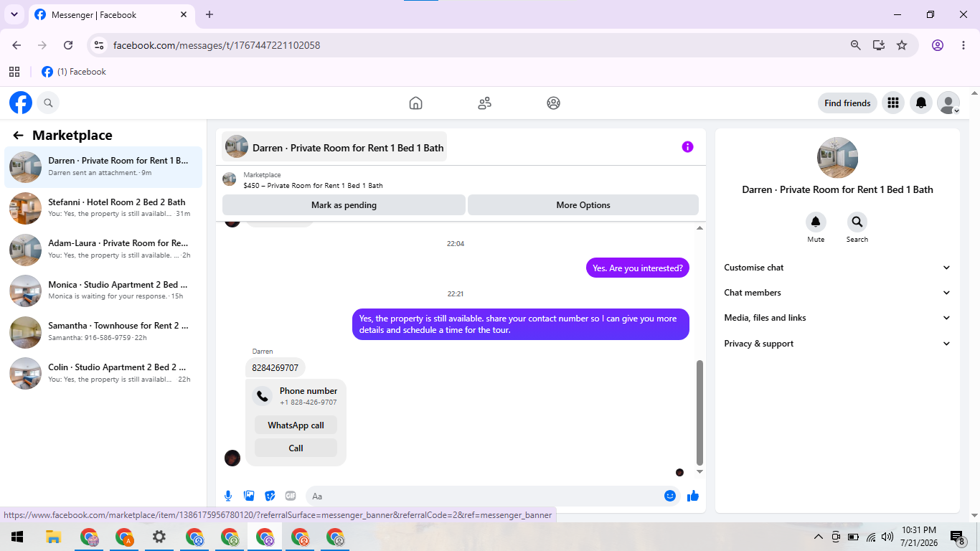980x551 pixels.
Task: Click the browser back arrow
Action: point(17,45)
